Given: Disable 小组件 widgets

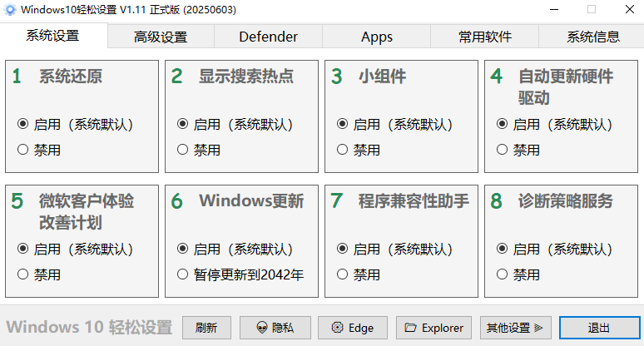Looking at the screenshot, I should tap(343, 151).
